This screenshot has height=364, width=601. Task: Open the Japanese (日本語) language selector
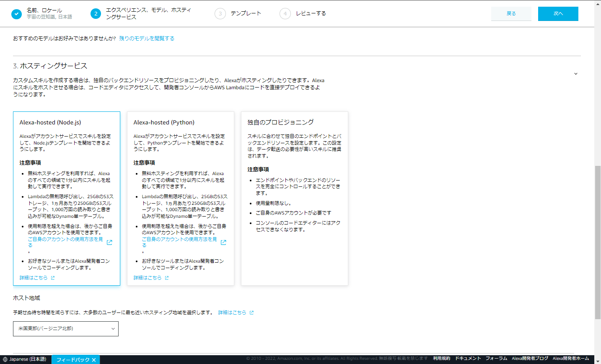pyautogui.click(x=23, y=359)
